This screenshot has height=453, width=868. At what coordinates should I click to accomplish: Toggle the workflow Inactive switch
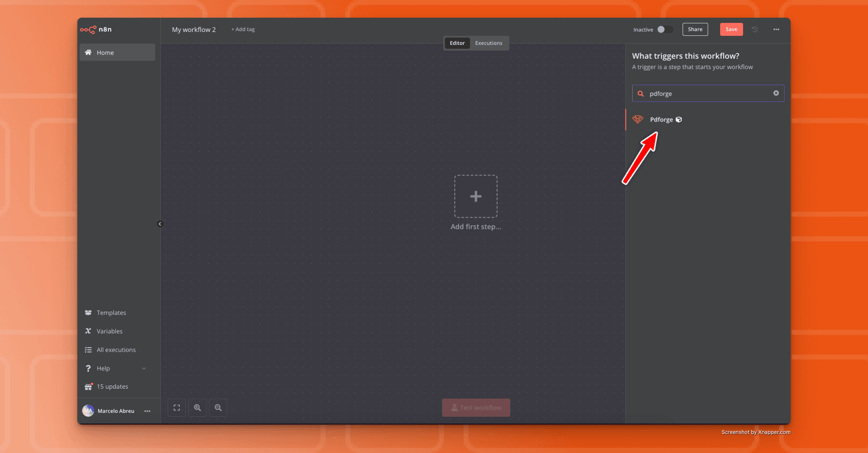[665, 29]
